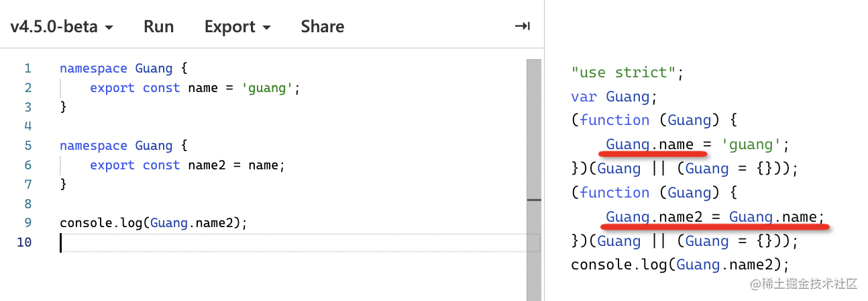Open the v4.5.0-beta version dropdown
This screenshot has width=868, height=301.
[x=61, y=27]
